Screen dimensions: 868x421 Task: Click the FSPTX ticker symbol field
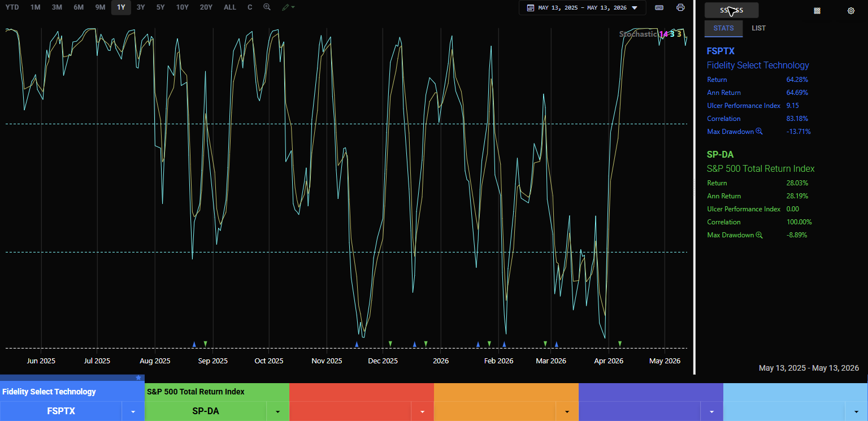pos(61,411)
